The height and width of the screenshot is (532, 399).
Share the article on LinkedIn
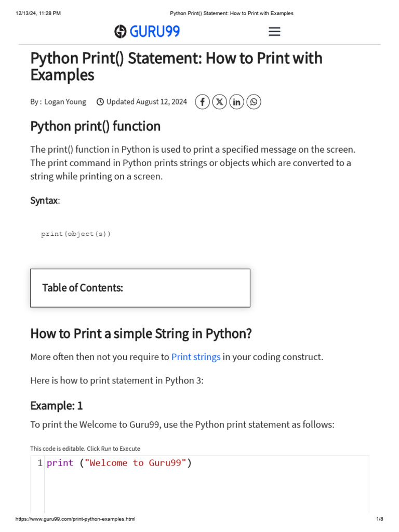coord(236,102)
